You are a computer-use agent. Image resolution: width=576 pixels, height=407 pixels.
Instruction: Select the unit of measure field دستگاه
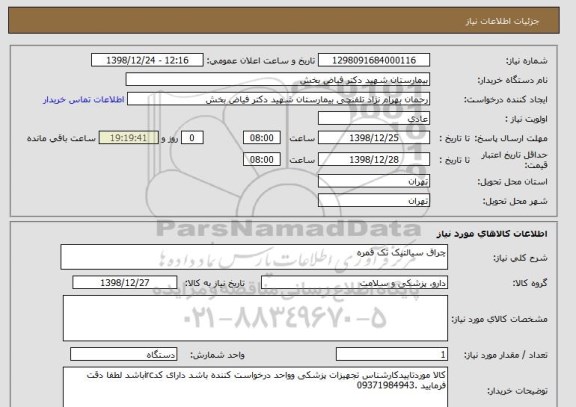click(x=124, y=354)
